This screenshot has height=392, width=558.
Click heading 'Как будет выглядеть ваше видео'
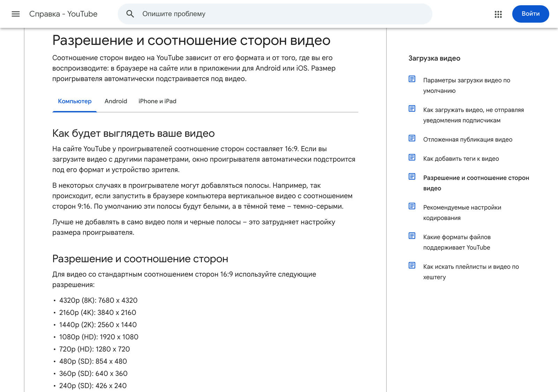[134, 133]
